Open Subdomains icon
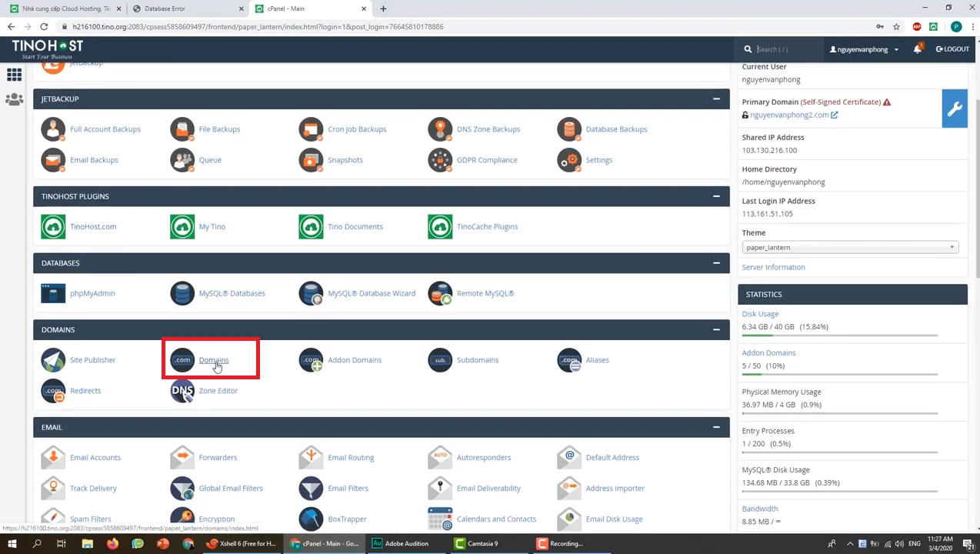 440,360
